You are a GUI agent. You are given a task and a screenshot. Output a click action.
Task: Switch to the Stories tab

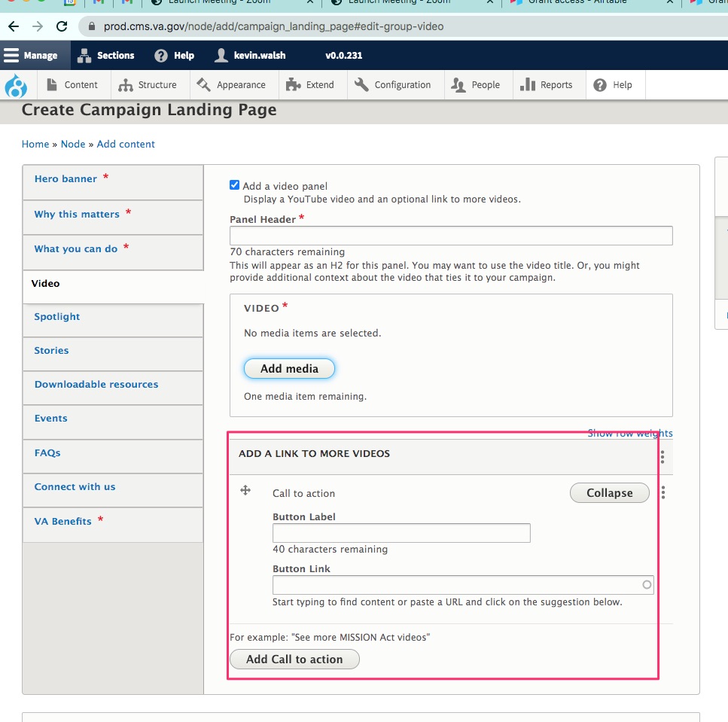113,354
